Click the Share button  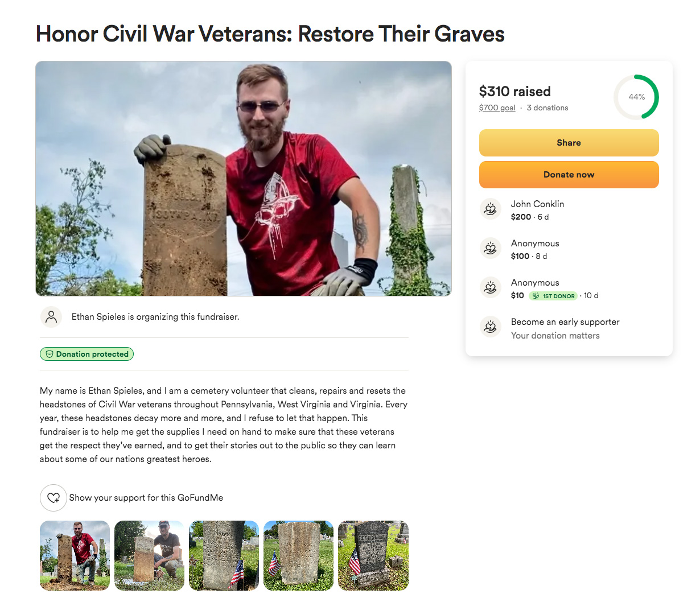click(x=569, y=143)
